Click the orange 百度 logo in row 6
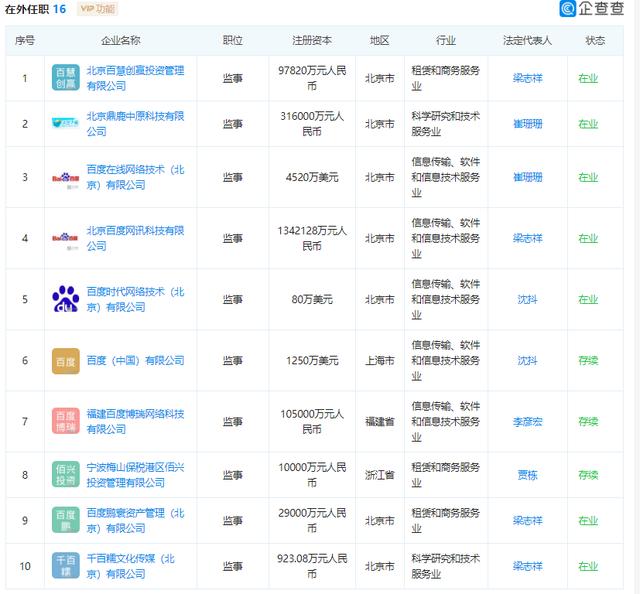Viewport: 640px width, 594px height. (66, 361)
